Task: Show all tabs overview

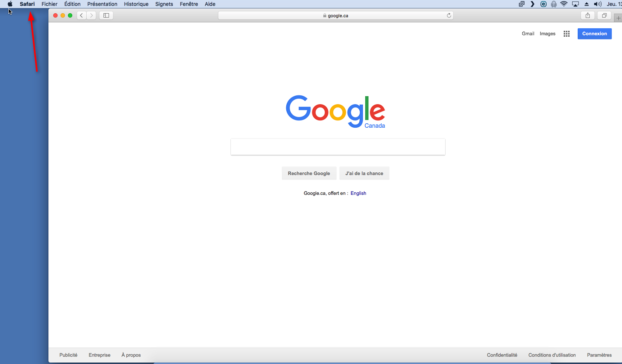Action: tap(604, 16)
